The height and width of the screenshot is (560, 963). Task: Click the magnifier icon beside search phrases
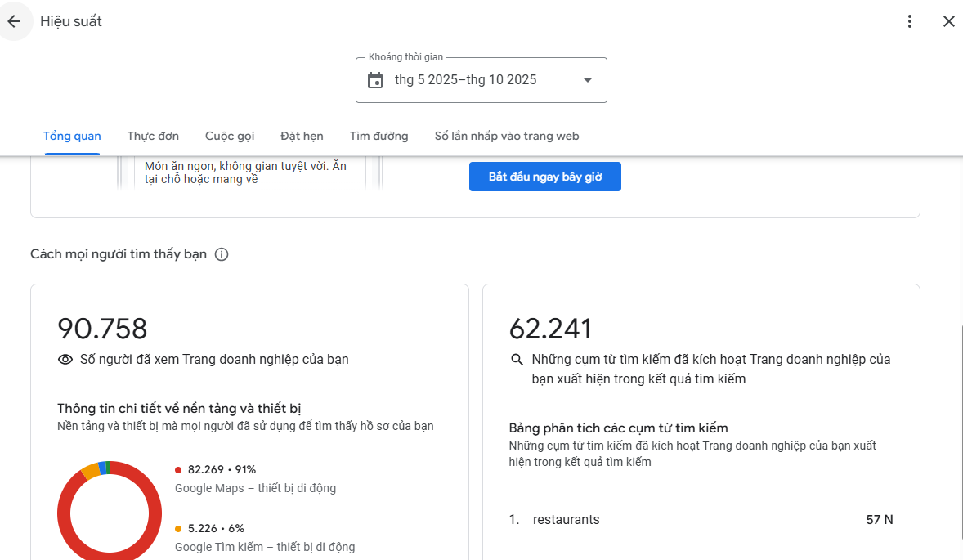[517, 360]
